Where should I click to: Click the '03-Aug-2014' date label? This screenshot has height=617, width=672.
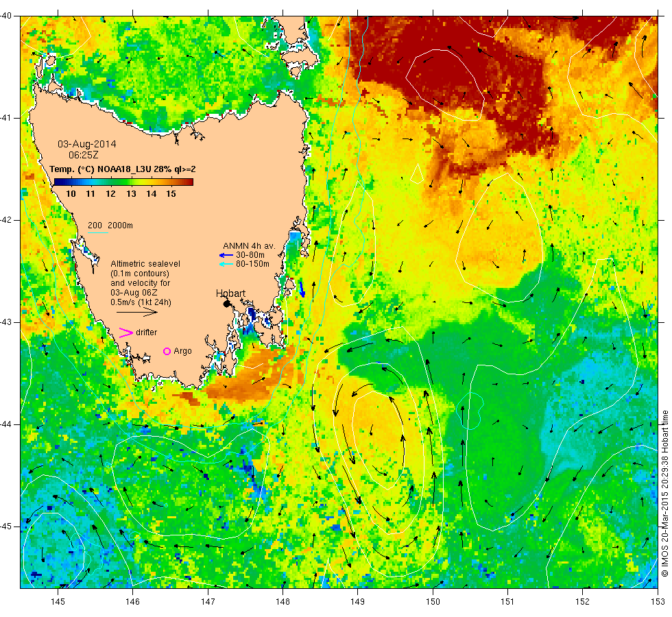click(x=87, y=144)
